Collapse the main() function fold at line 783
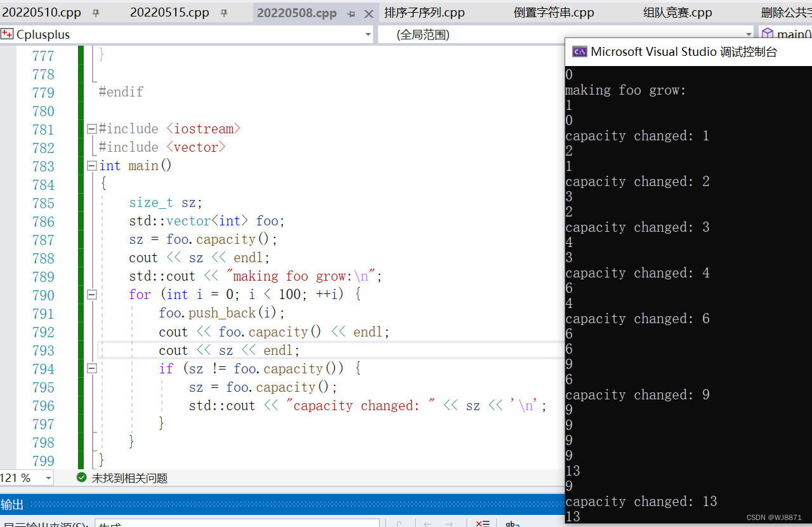Screen dimensions: 812x527 point(91,165)
